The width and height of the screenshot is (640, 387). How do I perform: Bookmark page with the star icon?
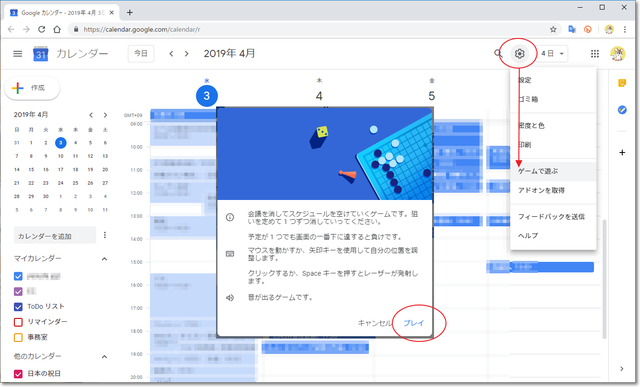coord(553,29)
